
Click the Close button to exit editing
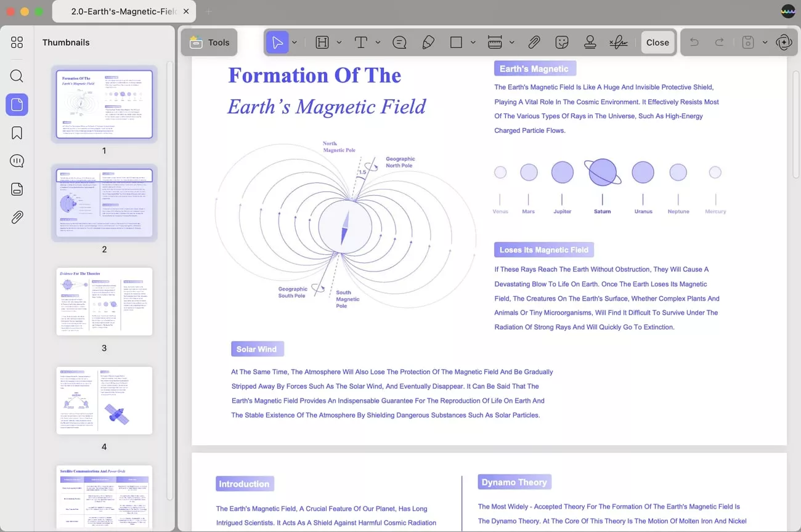pos(657,42)
